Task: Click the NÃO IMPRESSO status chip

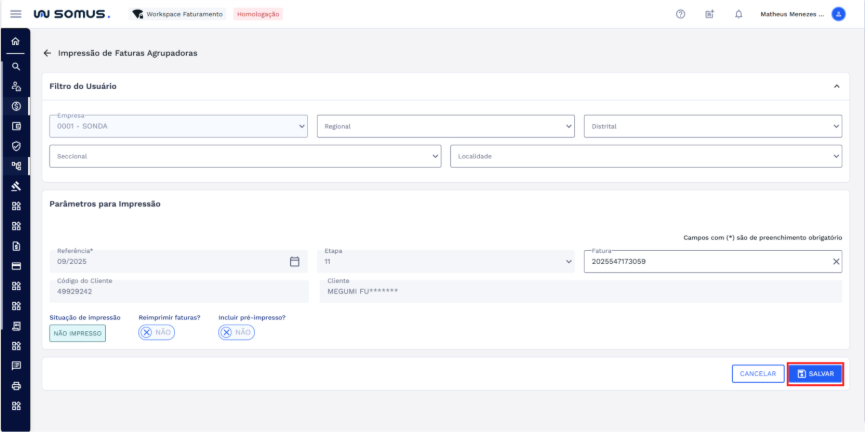Action: (78, 333)
